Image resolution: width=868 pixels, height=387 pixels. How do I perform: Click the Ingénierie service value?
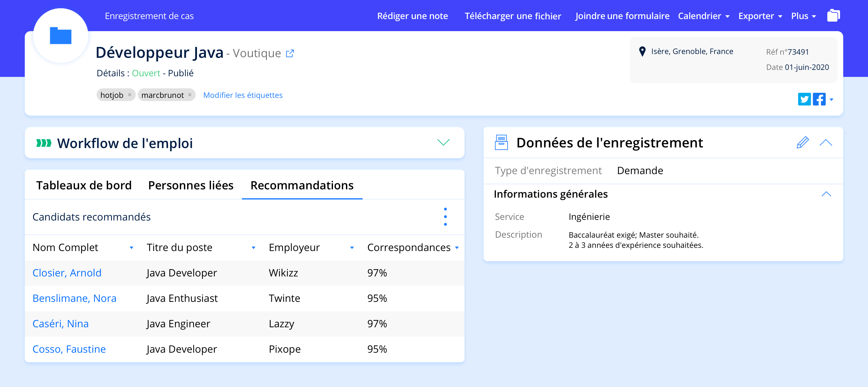coord(589,216)
